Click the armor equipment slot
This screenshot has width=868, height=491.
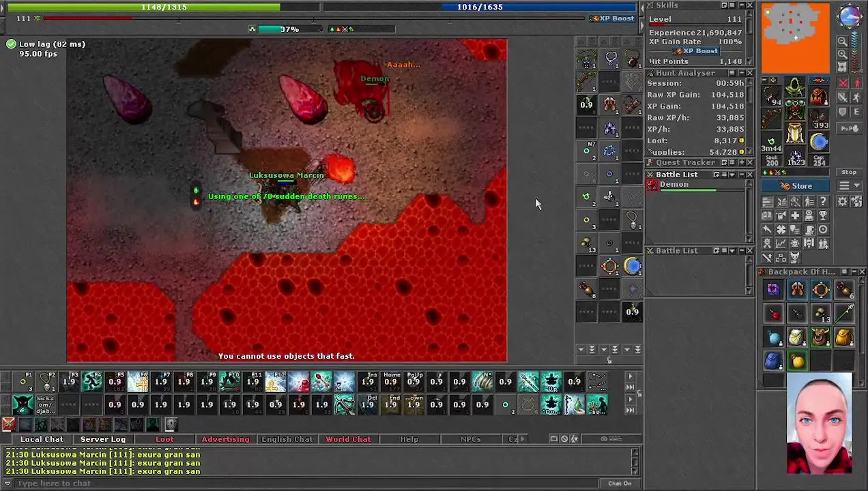pos(795,110)
